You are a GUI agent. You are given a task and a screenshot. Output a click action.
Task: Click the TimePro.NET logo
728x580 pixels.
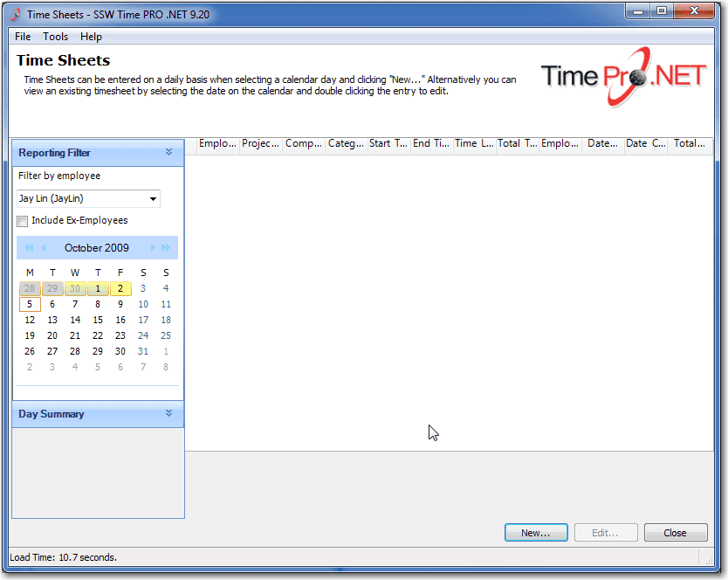click(622, 77)
